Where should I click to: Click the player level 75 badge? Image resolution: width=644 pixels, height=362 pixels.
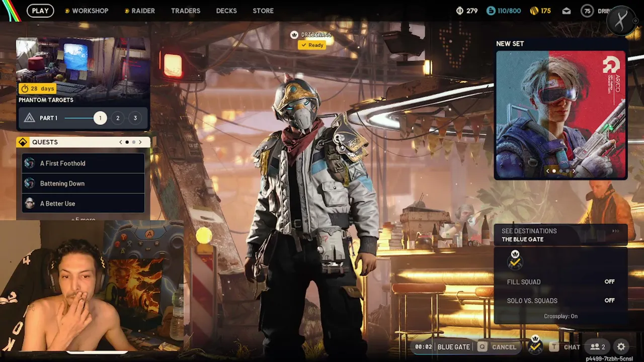pyautogui.click(x=587, y=11)
